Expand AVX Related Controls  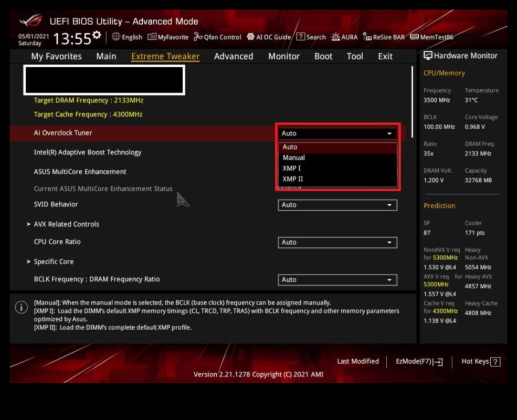(66, 224)
